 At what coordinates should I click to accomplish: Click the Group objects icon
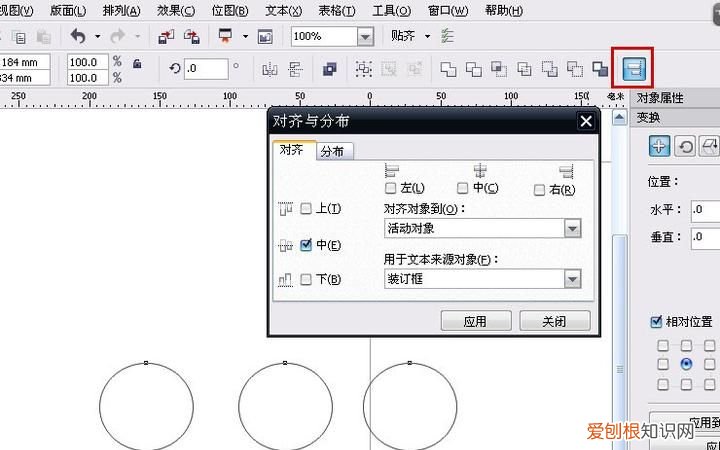[x=363, y=69]
